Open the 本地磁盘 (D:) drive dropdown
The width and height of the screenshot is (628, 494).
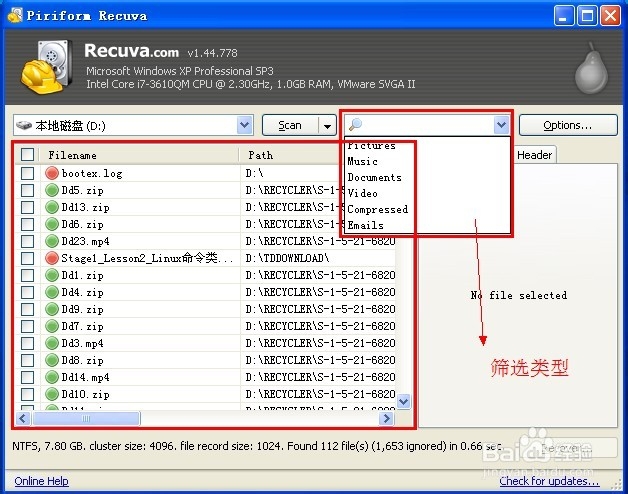coord(244,125)
